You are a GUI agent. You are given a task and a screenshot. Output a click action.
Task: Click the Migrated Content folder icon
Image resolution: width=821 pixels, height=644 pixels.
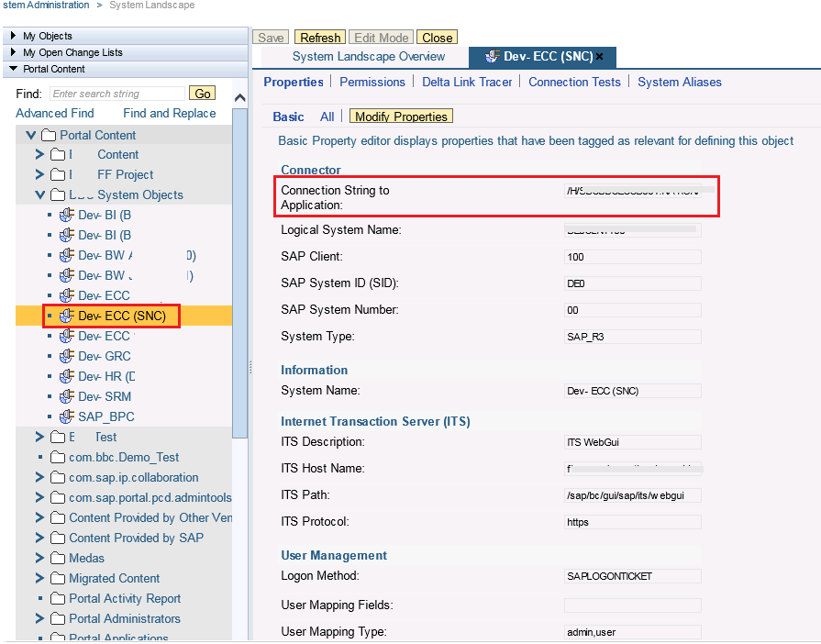click(x=59, y=578)
